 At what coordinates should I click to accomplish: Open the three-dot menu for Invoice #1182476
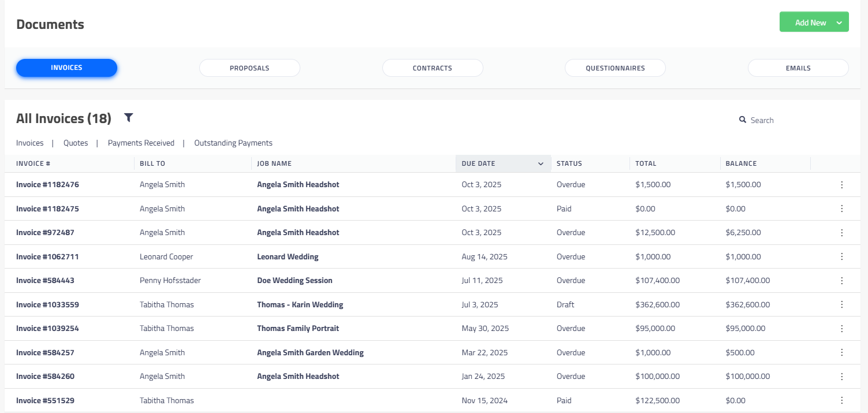(841, 185)
